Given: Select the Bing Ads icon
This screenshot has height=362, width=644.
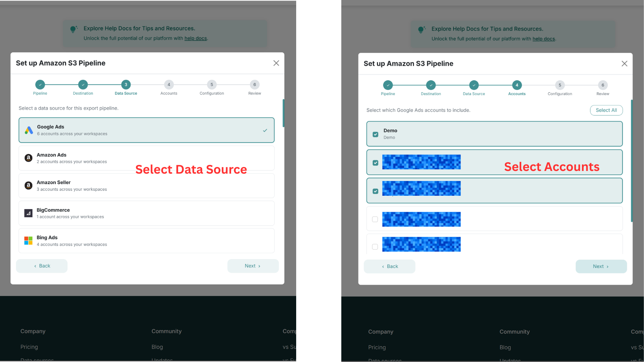Looking at the screenshot, I should click(x=28, y=240).
